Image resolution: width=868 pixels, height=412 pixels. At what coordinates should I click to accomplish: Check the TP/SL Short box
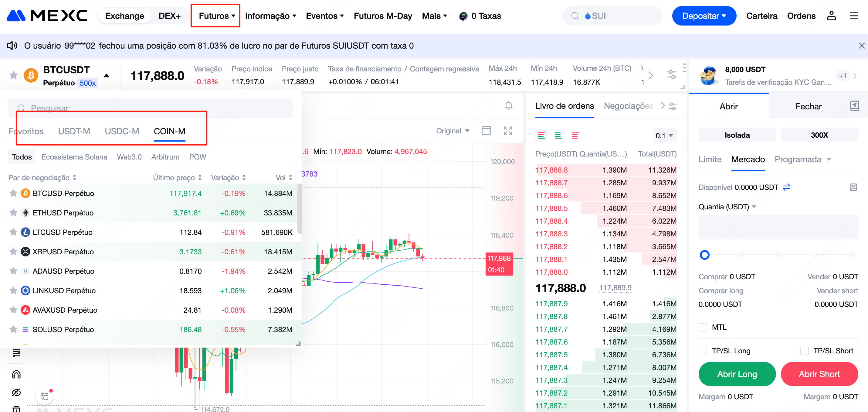click(804, 351)
